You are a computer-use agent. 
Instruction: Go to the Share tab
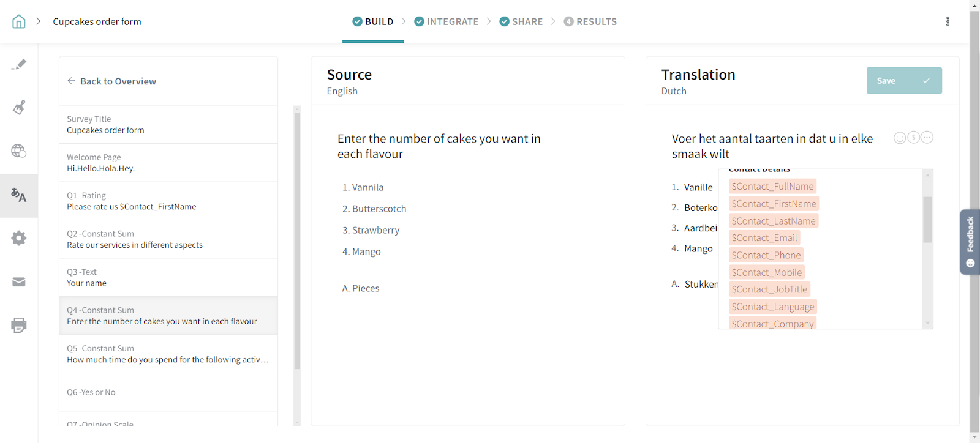(x=521, y=22)
